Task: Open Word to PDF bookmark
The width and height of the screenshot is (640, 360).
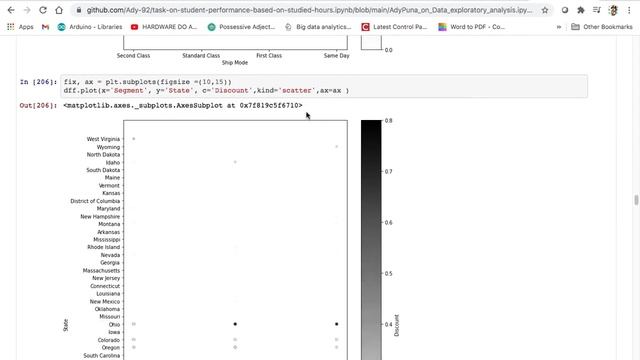Action: pos(471,27)
